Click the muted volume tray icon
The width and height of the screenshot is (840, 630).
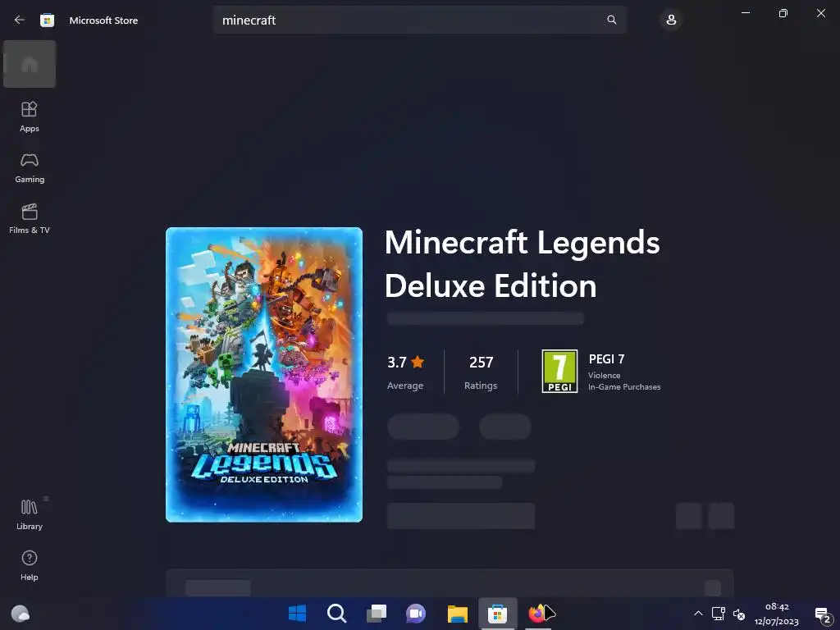[739, 614]
